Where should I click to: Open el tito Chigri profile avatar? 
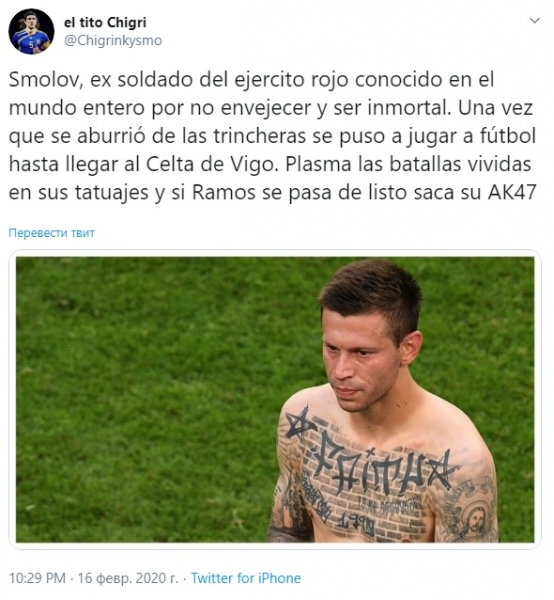[31, 31]
